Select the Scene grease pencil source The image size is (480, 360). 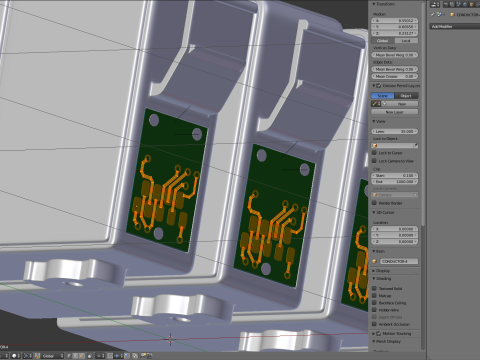pos(383,96)
